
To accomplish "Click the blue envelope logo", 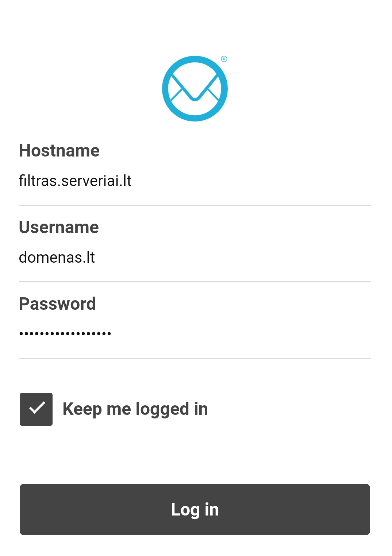I will coord(195,89).
